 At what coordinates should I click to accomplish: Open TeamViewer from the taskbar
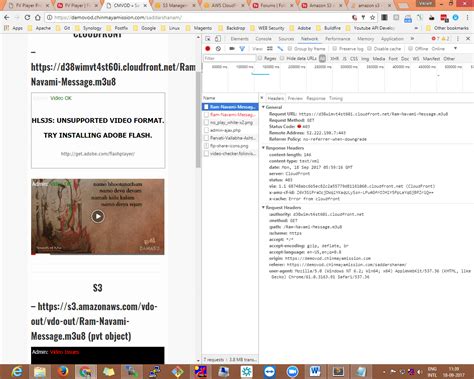point(269,372)
